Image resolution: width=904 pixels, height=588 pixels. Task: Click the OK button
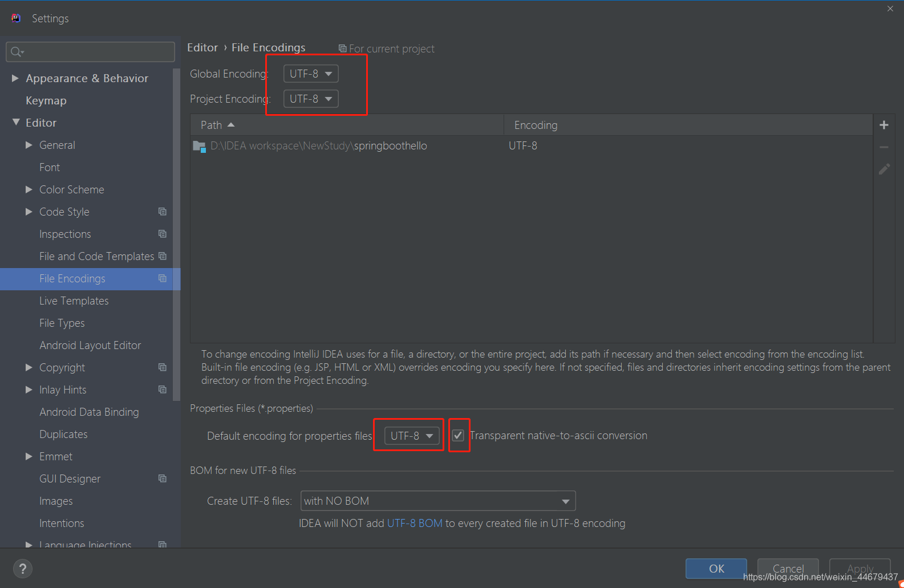point(716,569)
